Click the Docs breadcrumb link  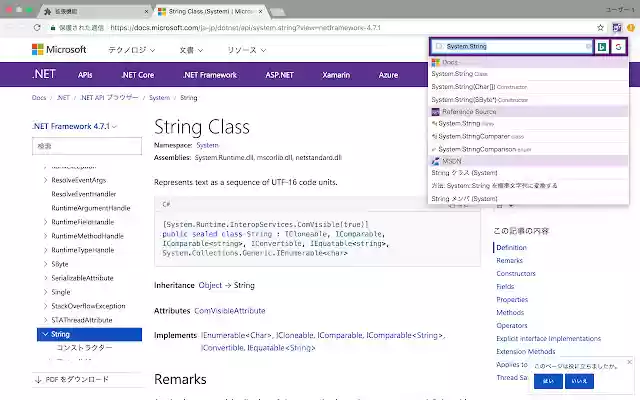click(39, 98)
